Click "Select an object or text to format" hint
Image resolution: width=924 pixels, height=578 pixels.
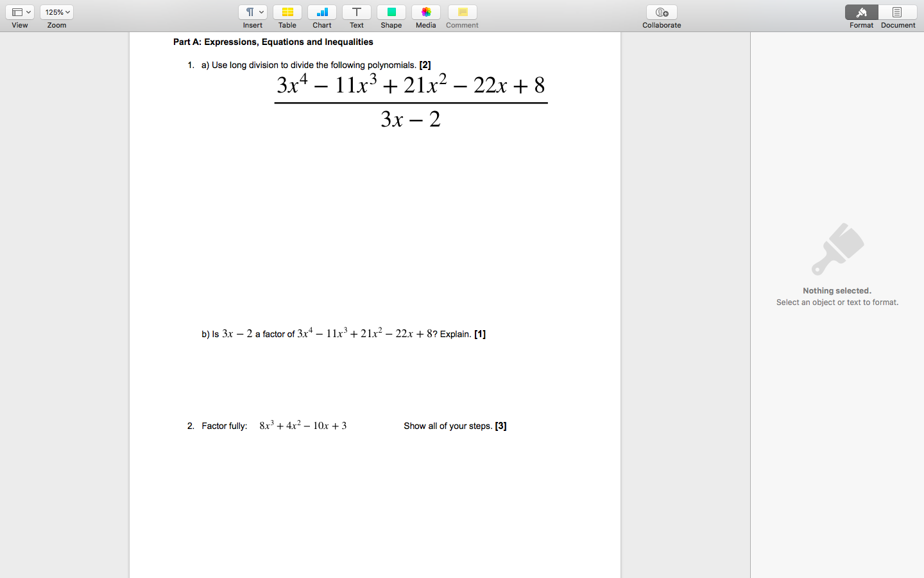pyautogui.click(x=837, y=302)
